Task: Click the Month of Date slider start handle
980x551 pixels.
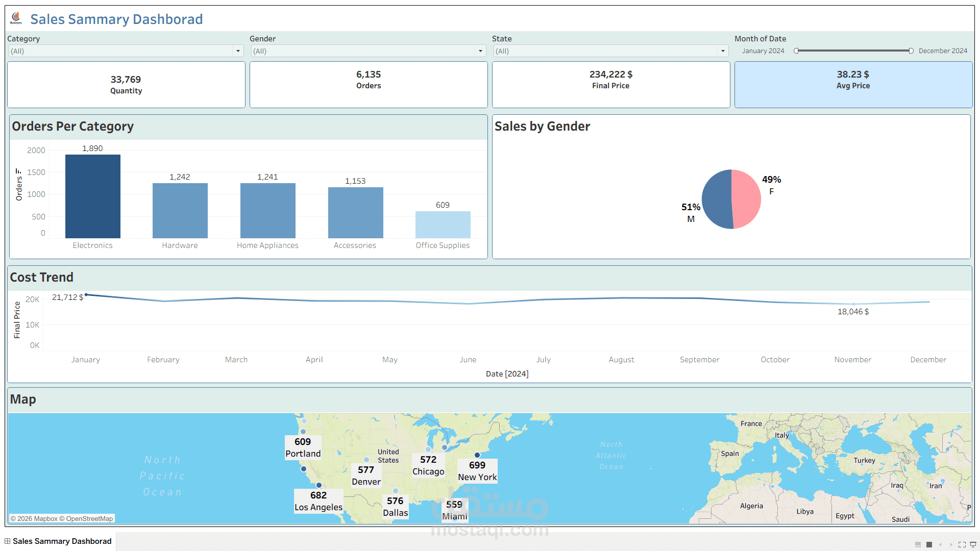Action: (796, 51)
